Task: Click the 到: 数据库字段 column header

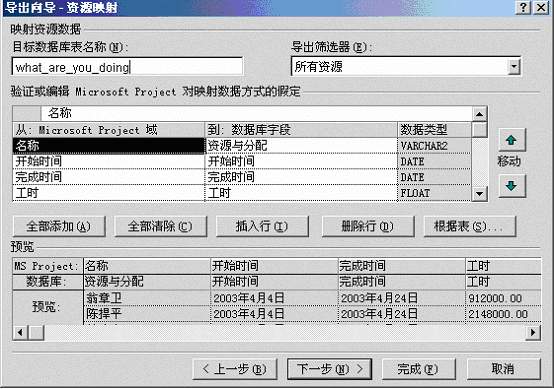Action: [x=301, y=130]
